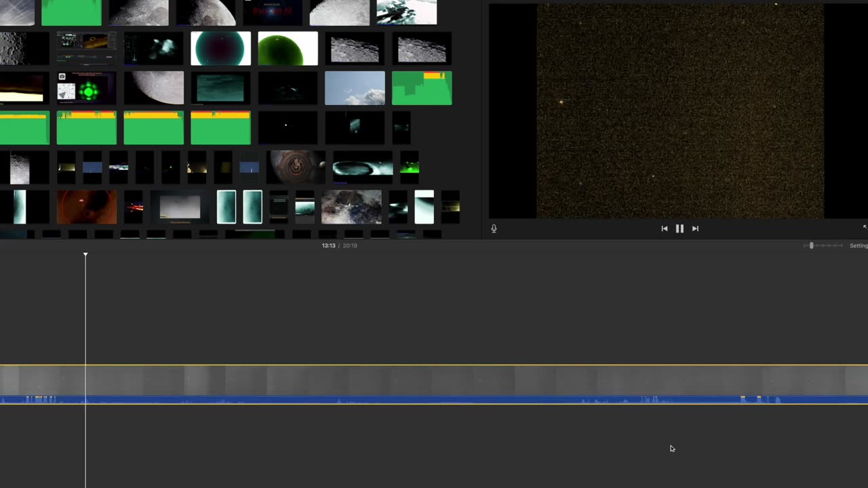The height and width of the screenshot is (488, 868).
Task: Select the dark thumbnail with white blob
Action: (x=154, y=49)
